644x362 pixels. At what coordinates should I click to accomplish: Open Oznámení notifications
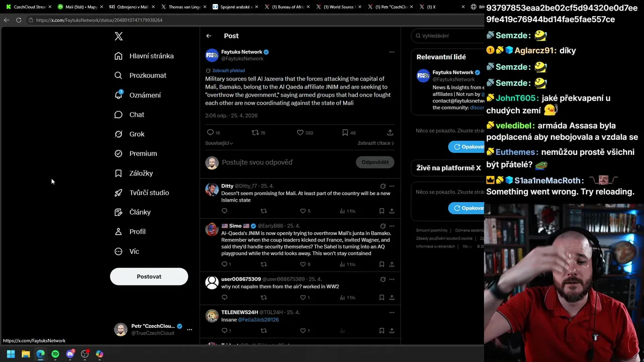point(137,95)
